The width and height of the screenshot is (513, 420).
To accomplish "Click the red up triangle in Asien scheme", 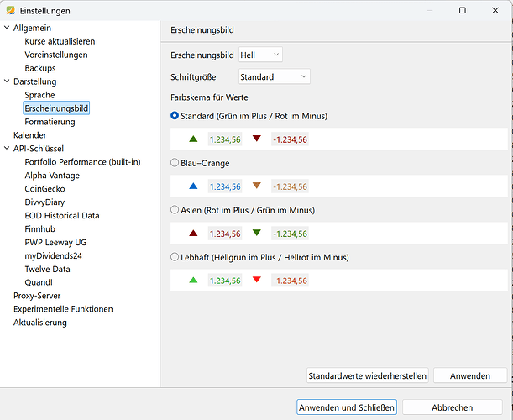I will (193, 234).
